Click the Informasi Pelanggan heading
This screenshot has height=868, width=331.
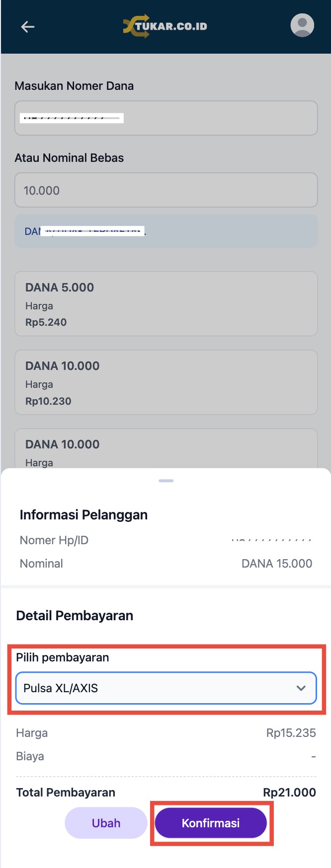click(83, 515)
